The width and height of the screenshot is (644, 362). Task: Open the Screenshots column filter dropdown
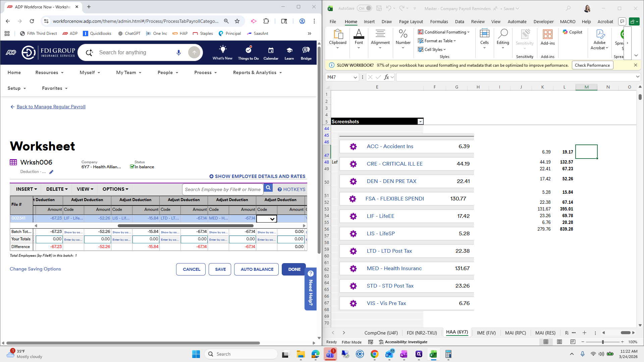point(420,122)
